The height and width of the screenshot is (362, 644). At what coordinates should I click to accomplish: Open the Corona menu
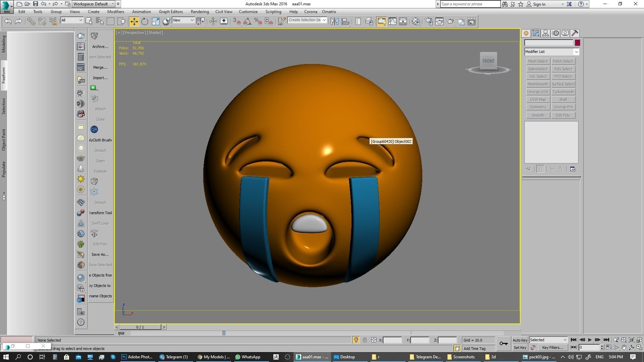pyautogui.click(x=311, y=12)
